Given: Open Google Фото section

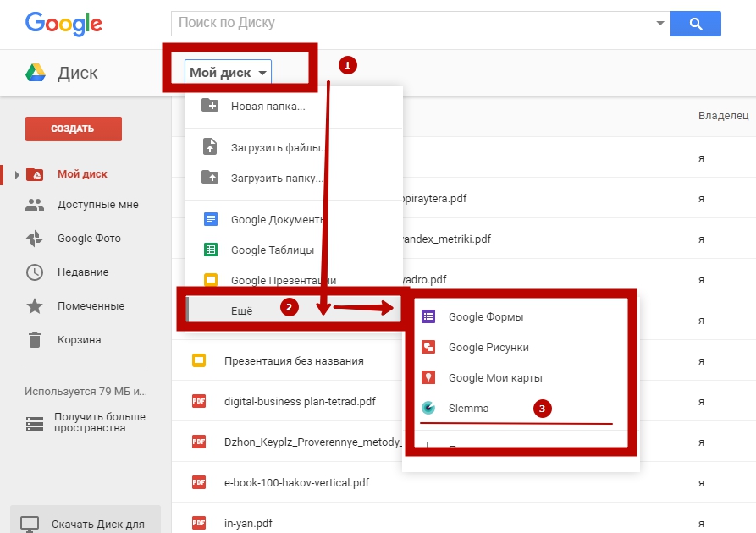Looking at the screenshot, I should (89, 238).
